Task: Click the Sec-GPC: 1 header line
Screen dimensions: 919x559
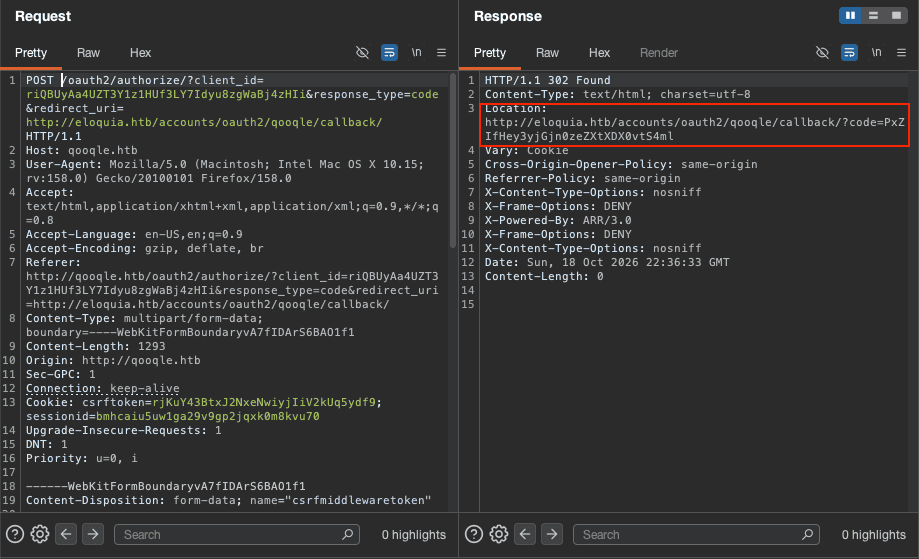Action: (60, 374)
